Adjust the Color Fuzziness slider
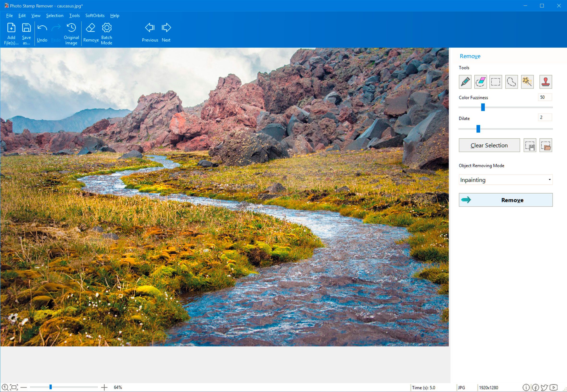This screenshot has height=392, width=567. 483,107
